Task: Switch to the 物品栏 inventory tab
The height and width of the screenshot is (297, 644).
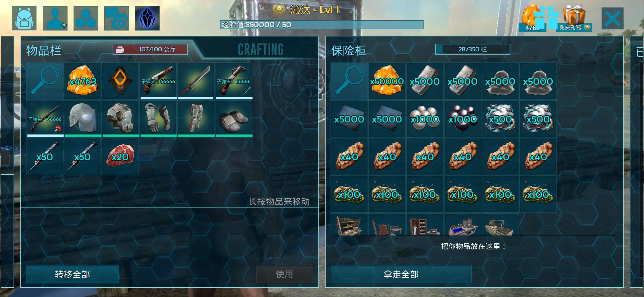Action: pyautogui.click(x=43, y=51)
